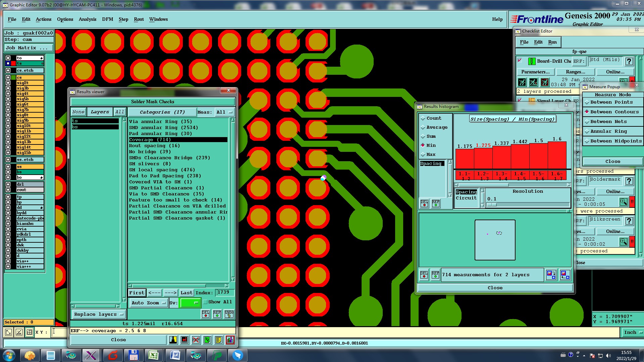Click the histogram icon in Results viewer
The width and height of the screenshot is (644, 362).
click(x=230, y=340)
